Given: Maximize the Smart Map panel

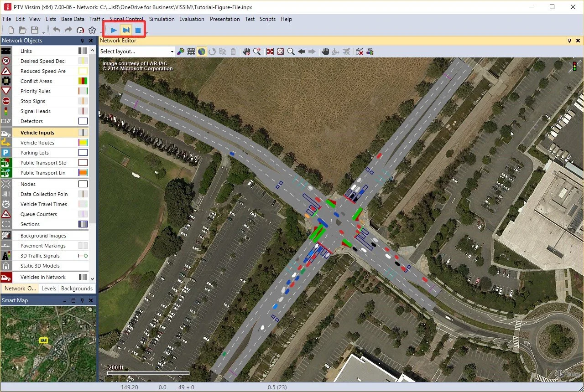Looking at the screenshot, I should [73, 300].
